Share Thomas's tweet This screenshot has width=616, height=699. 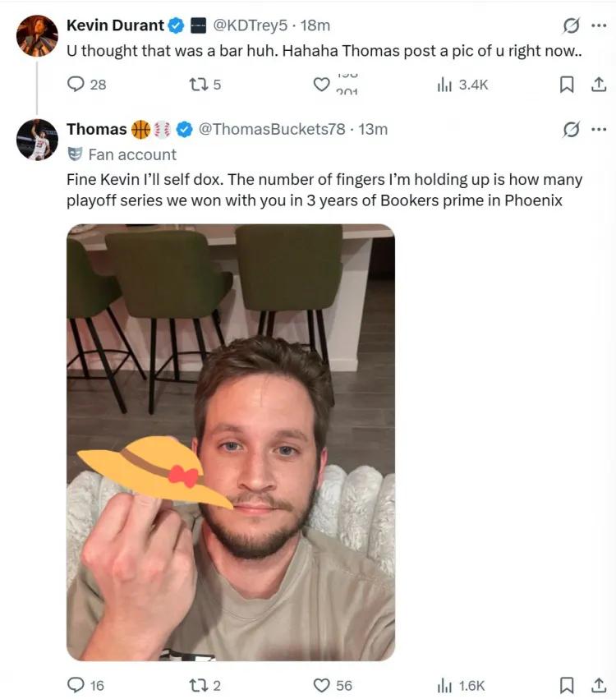pyautogui.click(x=599, y=685)
